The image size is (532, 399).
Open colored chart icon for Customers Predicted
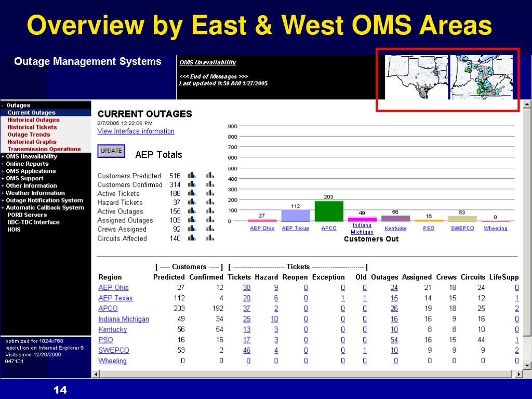(x=192, y=176)
